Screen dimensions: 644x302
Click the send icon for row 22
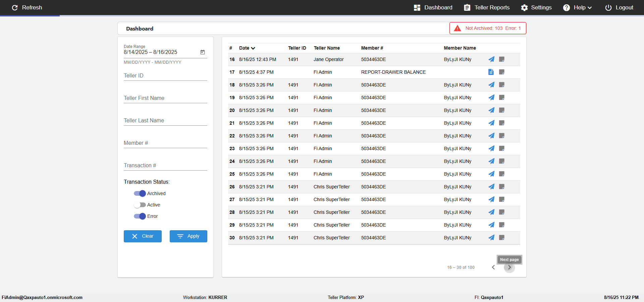coord(491,136)
